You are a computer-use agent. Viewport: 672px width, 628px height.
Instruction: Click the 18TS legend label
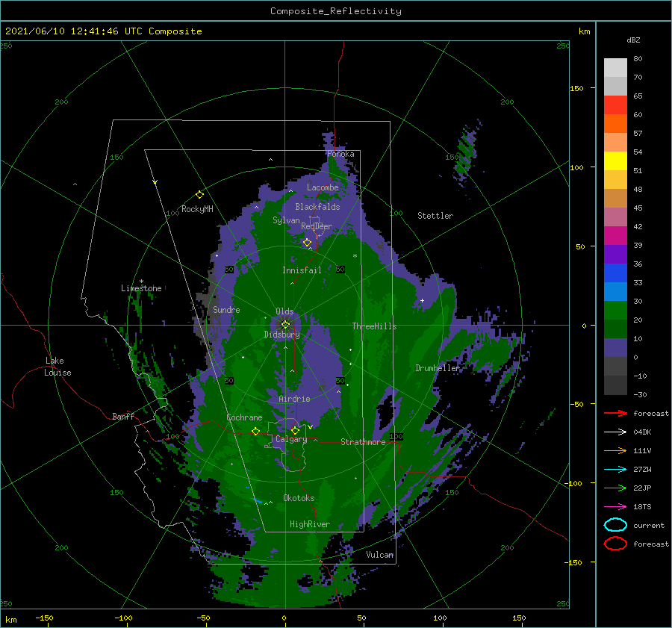tap(642, 507)
